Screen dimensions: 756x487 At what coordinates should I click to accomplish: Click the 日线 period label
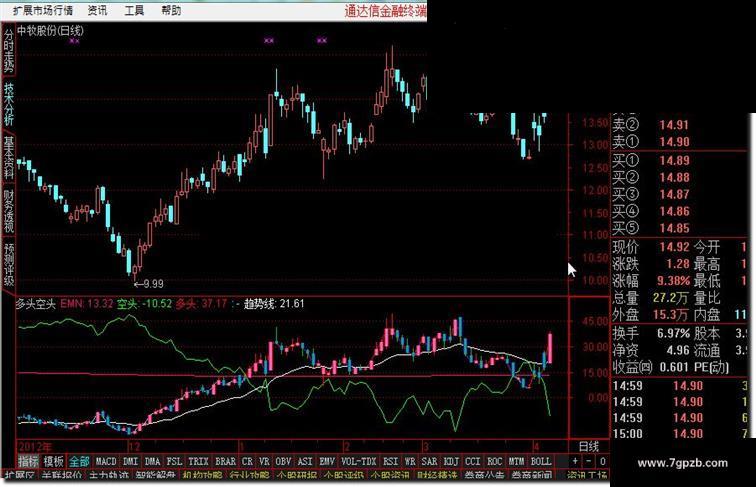coord(589,446)
